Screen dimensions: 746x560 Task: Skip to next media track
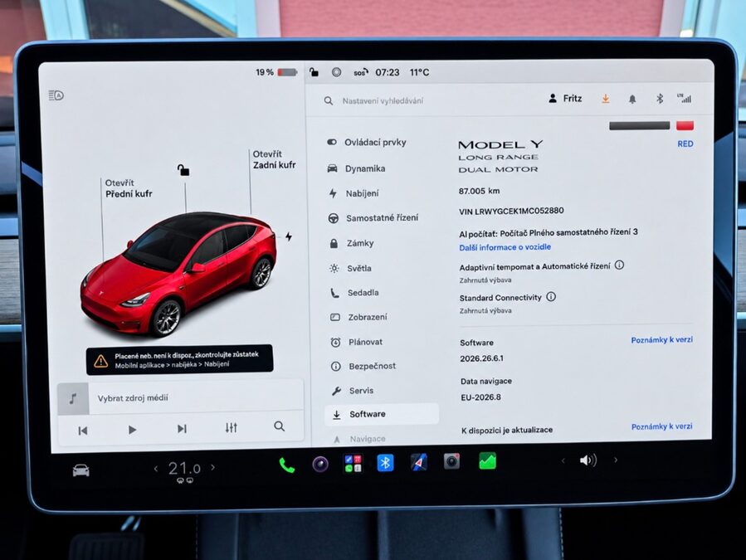tap(182, 429)
